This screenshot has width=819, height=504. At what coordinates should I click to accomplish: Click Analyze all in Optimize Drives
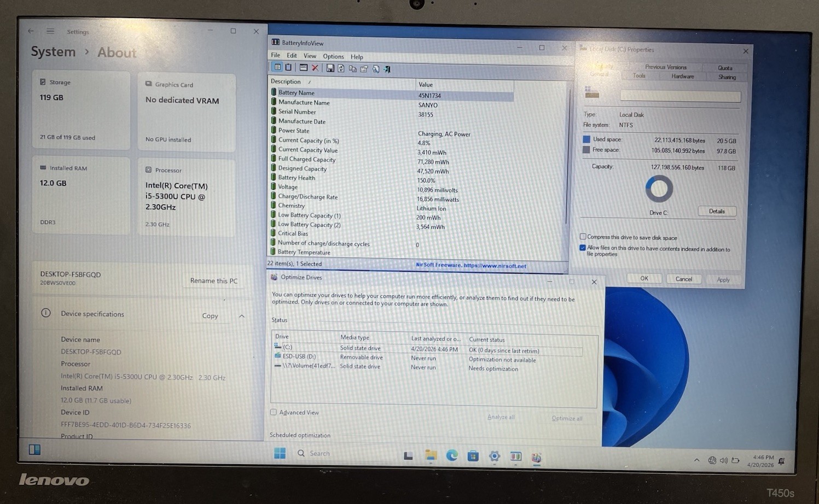[501, 417]
